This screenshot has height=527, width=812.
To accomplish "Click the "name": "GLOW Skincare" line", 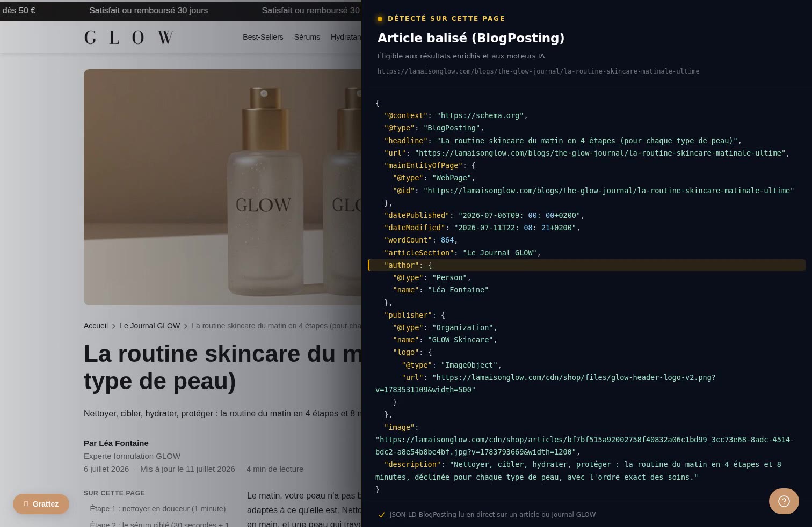I will coord(445,340).
